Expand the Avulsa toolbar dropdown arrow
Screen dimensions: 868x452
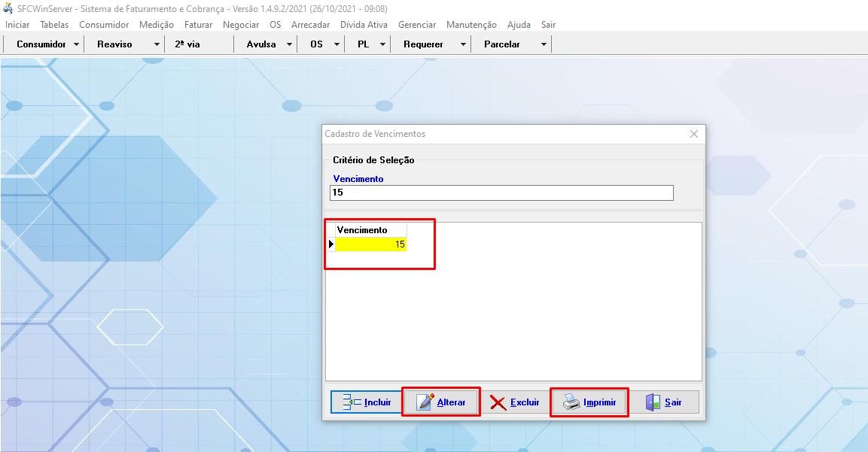[x=289, y=44]
